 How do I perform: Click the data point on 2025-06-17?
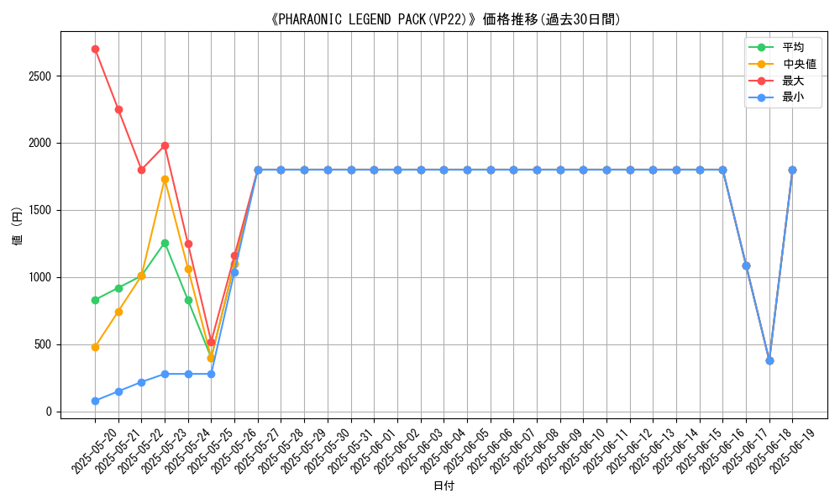(746, 266)
